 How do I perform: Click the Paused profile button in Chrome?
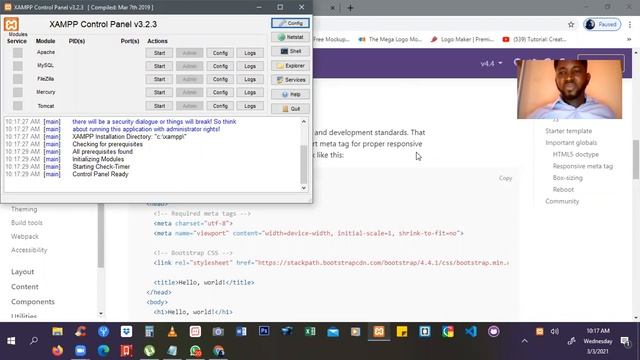(x=602, y=24)
